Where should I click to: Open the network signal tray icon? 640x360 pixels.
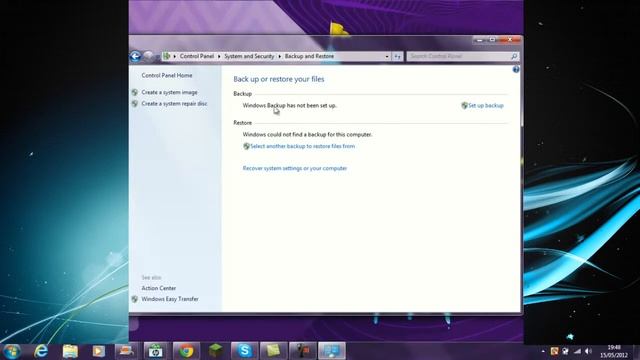(577, 351)
